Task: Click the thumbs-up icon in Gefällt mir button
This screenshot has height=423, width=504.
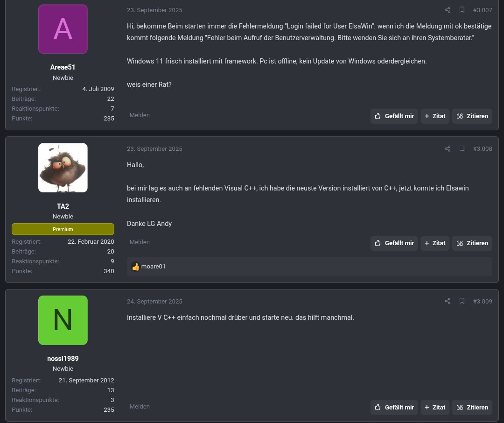Action: point(378,116)
